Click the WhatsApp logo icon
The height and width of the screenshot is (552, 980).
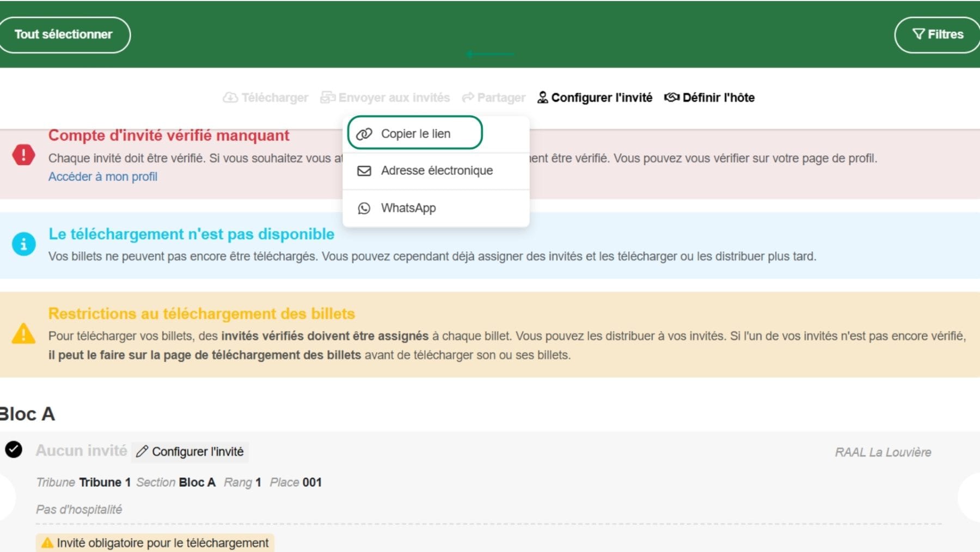point(364,208)
